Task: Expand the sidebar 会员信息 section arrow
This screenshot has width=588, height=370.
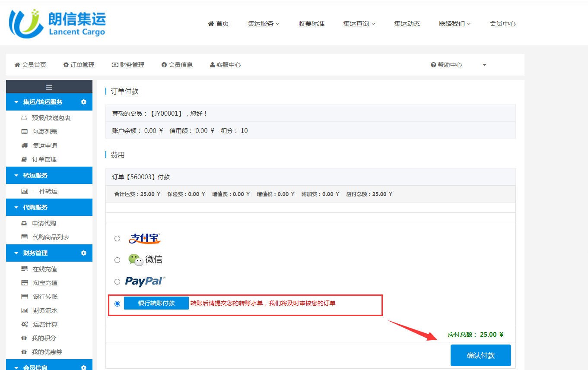Action: pos(16,368)
